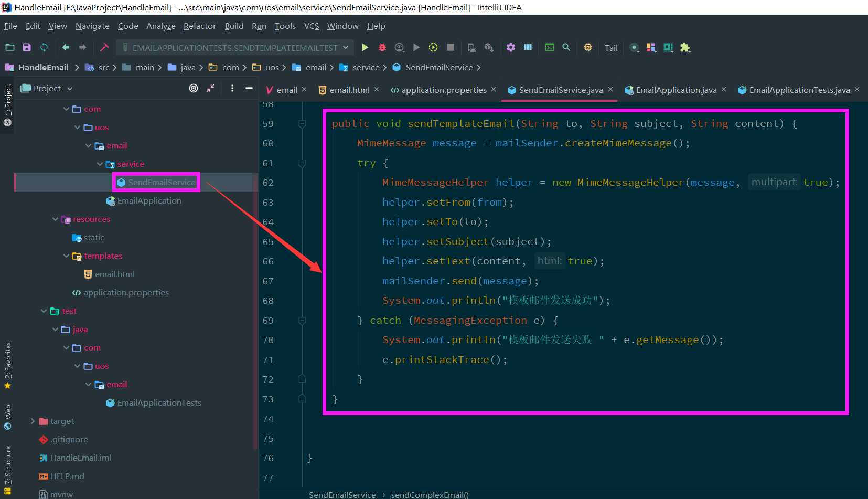
Task: Click the Build project hammer icon
Action: 104,47
